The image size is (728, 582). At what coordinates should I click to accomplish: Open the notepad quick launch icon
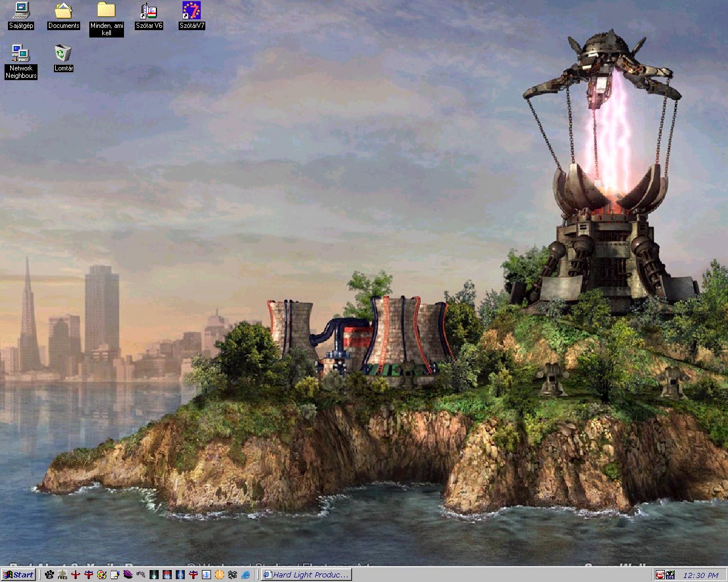(115, 575)
